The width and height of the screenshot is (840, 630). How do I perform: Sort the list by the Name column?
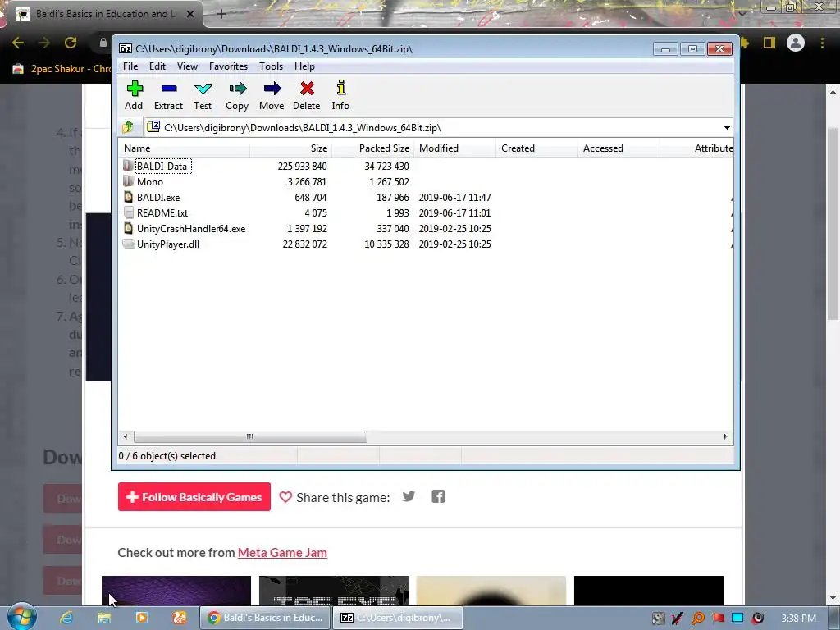184,148
